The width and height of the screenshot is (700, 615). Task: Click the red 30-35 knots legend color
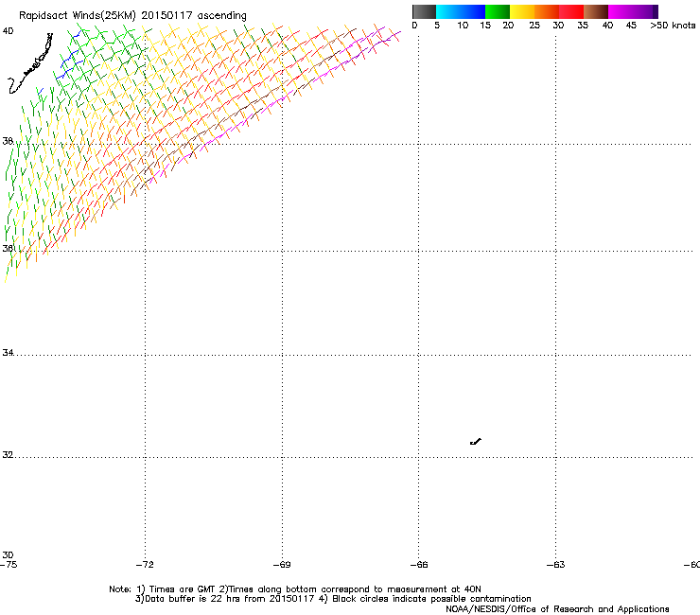571,11
